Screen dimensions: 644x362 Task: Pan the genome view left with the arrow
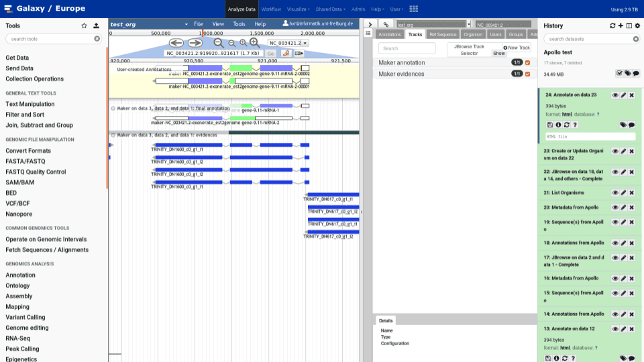176,43
